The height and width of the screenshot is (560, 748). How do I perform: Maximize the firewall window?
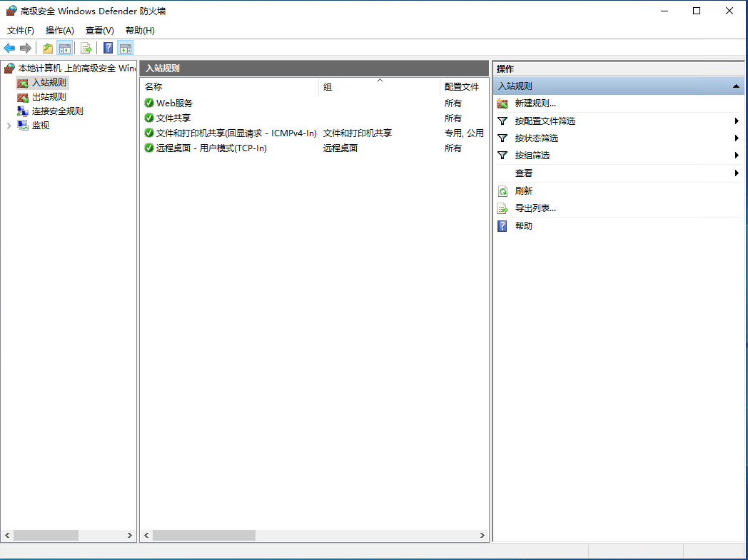click(697, 11)
